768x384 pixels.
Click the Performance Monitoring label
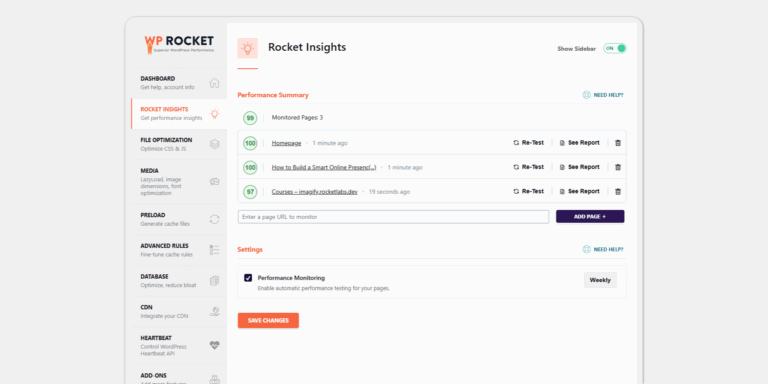[x=291, y=278]
